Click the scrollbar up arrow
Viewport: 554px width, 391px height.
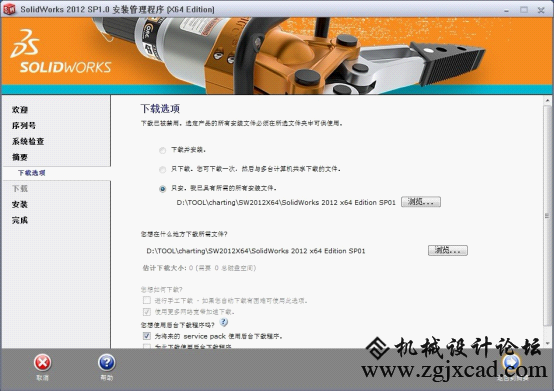tap(548, 101)
